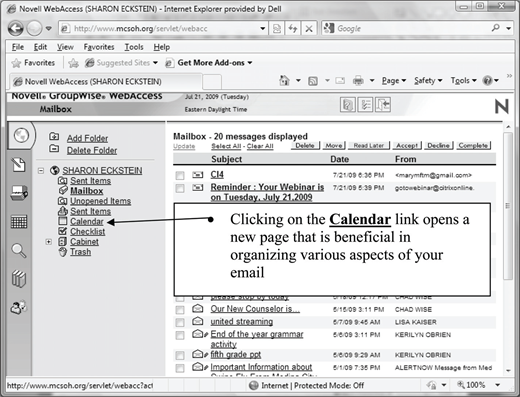Click the RSS Feeds icon
This screenshot has width=520, height=397.
(x=313, y=81)
